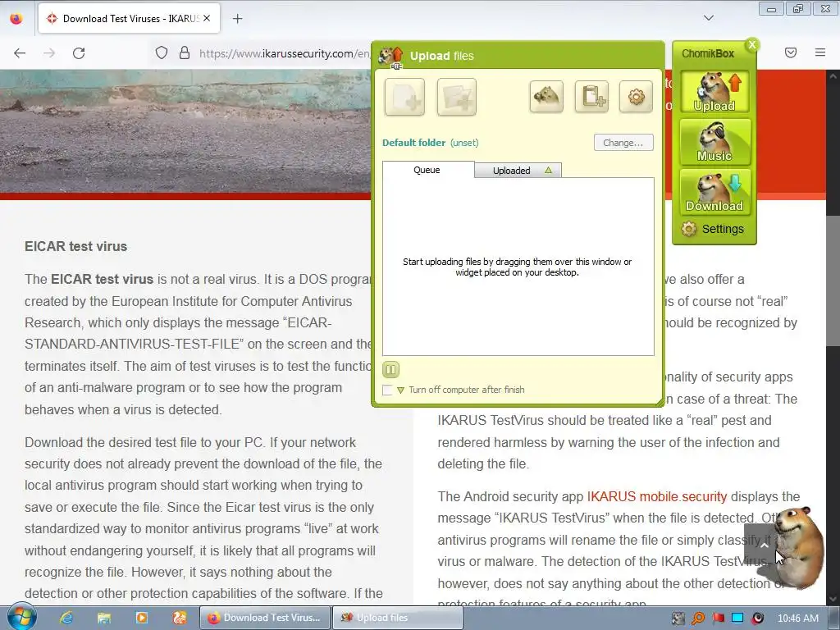Click the add folder icon in Upload files
This screenshot has height=630, width=840.
(456, 97)
